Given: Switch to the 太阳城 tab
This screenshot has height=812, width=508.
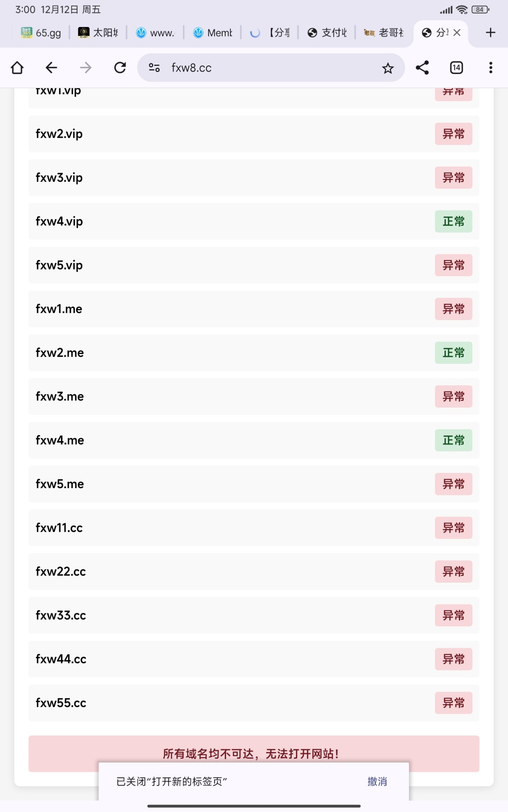Looking at the screenshot, I should (x=99, y=33).
